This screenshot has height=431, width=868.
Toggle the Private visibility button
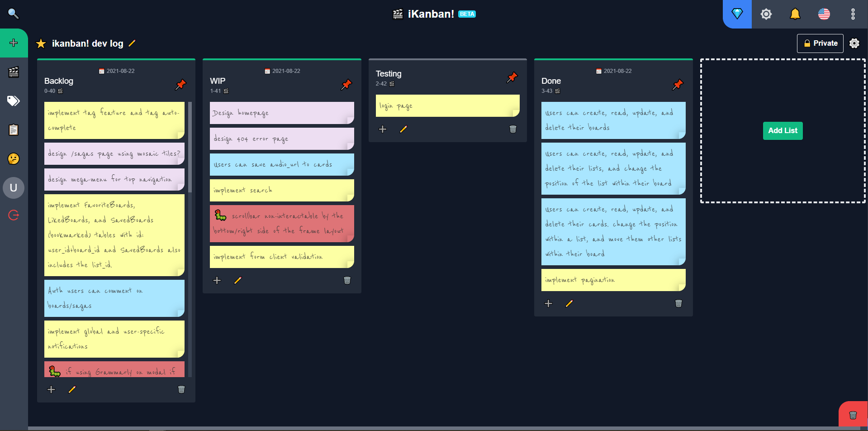pos(820,43)
